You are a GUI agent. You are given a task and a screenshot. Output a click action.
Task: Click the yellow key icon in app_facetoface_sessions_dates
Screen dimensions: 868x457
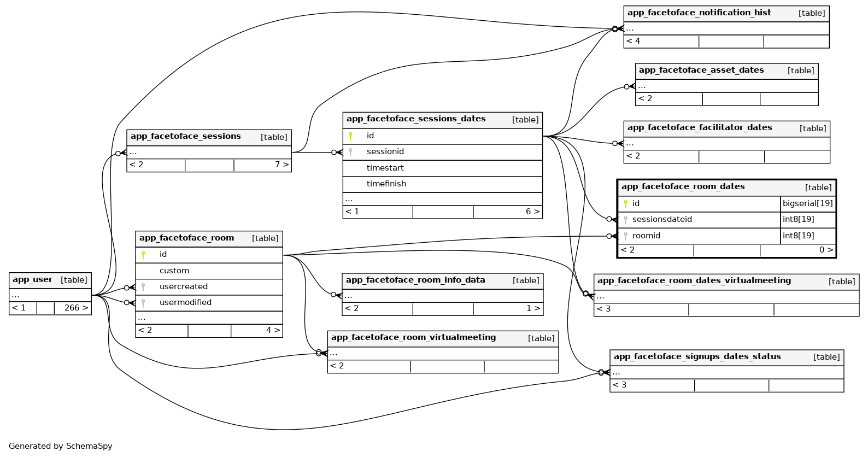coord(350,136)
